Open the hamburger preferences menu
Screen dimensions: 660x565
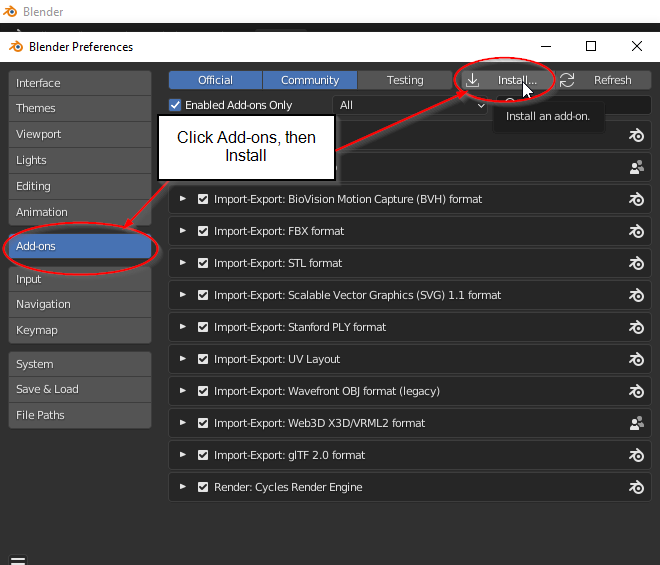[18, 560]
